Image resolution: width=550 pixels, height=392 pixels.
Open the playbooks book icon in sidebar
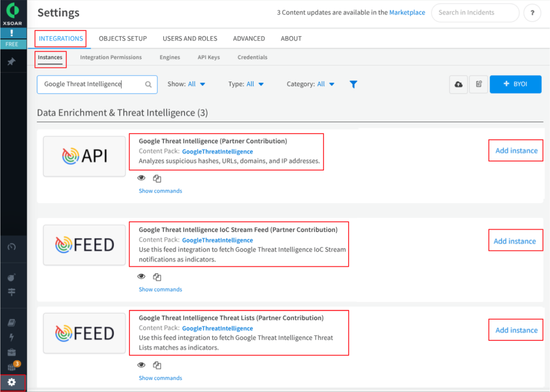(x=11, y=323)
